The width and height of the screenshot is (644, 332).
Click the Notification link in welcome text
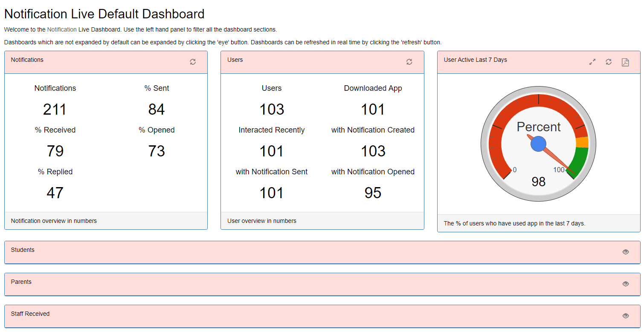[x=62, y=29]
